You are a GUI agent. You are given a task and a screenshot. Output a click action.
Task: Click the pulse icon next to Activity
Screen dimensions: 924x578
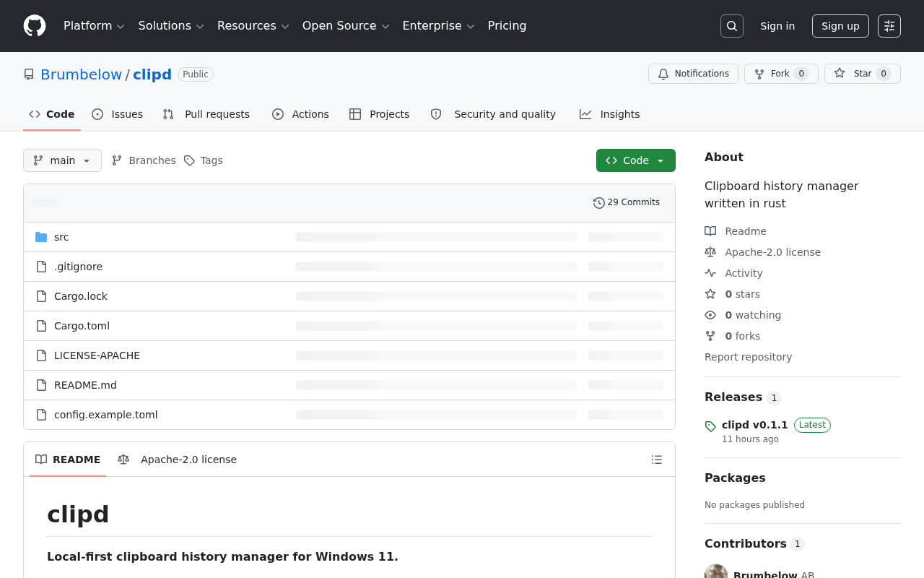click(710, 273)
